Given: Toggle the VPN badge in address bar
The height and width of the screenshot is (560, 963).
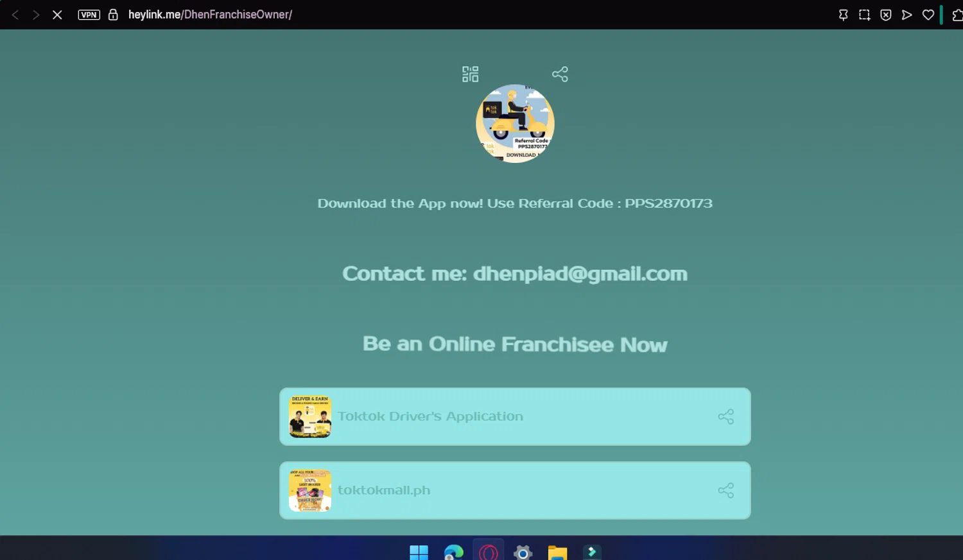Looking at the screenshot, I should point(89,15).
